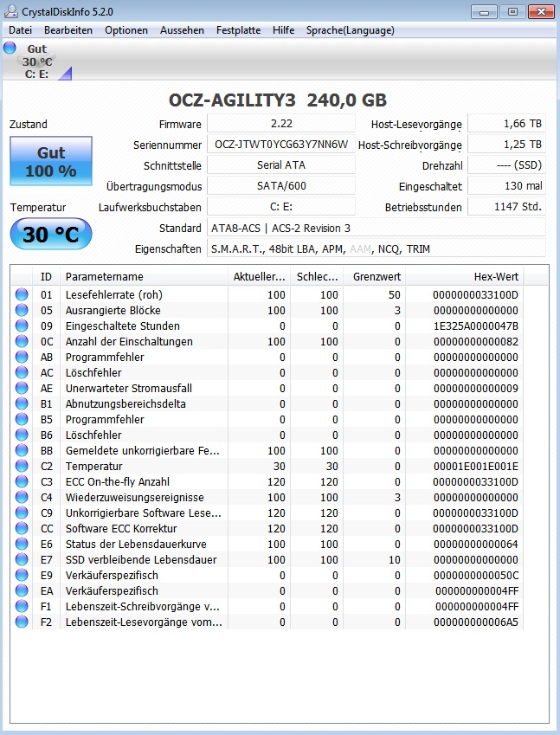Click the ID column header

46,276
